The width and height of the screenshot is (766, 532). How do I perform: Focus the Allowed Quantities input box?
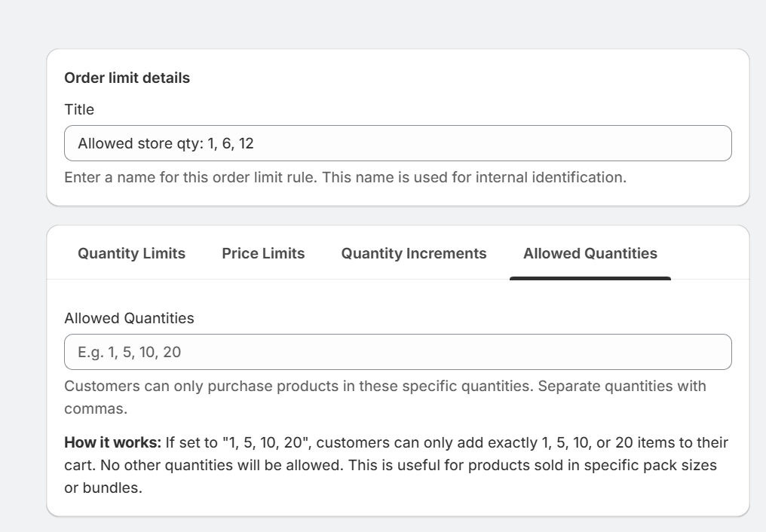coord(397,352)
